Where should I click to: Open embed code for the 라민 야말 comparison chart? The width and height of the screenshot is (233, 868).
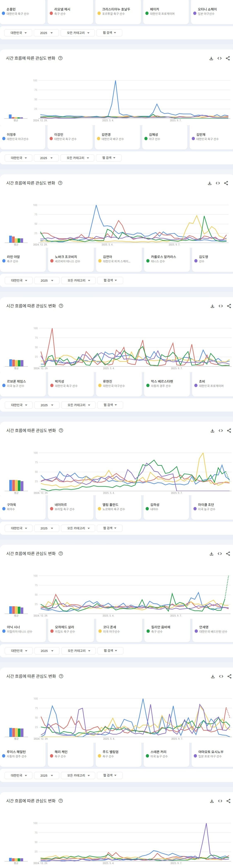[221, 306]
